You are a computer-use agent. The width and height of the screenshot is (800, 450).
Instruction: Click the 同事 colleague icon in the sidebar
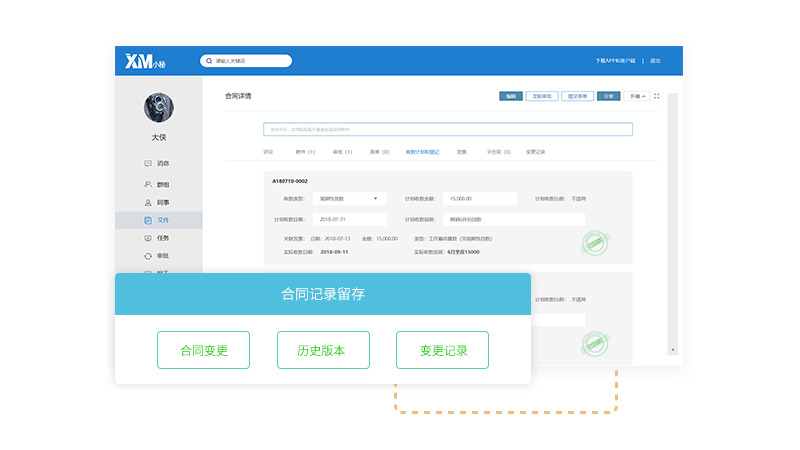click(x=148, y=203)
